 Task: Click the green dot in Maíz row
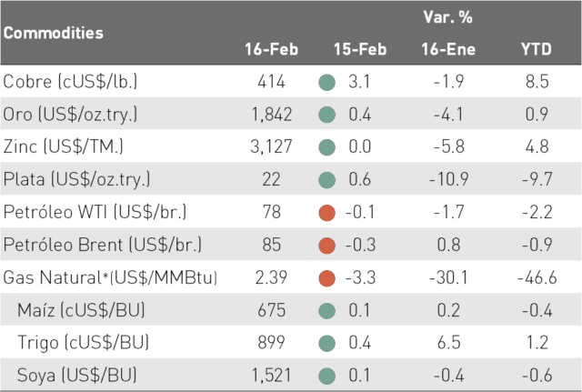(x=327, y=311)
